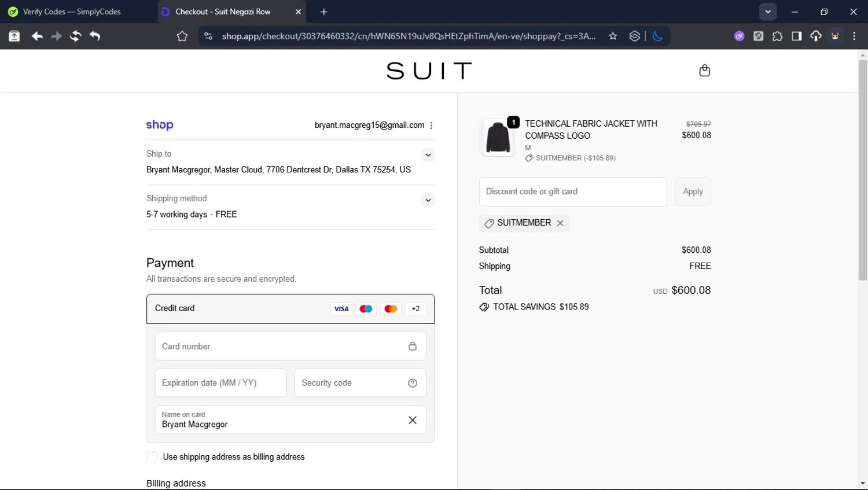
Task: Open the profile avatar icon
Action: [x=835, y=36]
